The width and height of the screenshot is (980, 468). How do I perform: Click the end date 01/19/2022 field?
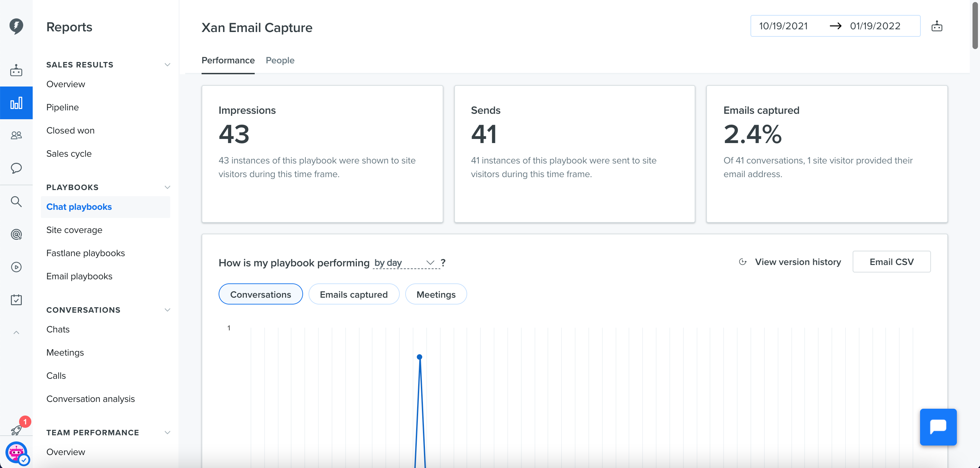(x=875, y=26)
